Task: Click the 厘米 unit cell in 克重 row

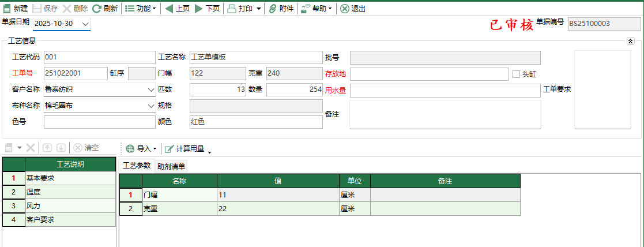Action: pyautogui.click(x=355, y=209)
